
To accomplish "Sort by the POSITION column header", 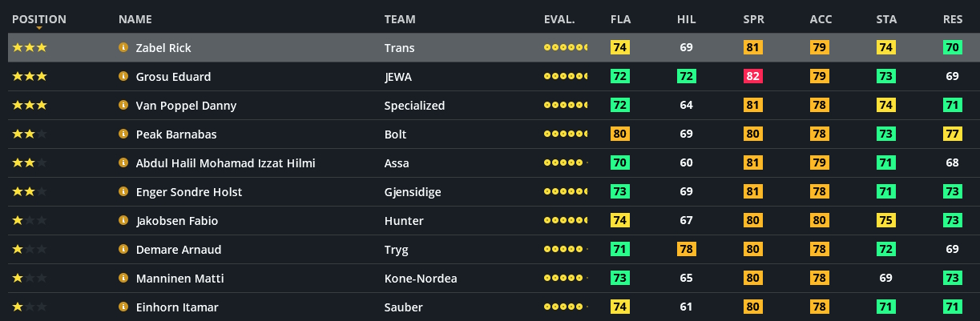I will pyautogui.click(x=39, y=19).
